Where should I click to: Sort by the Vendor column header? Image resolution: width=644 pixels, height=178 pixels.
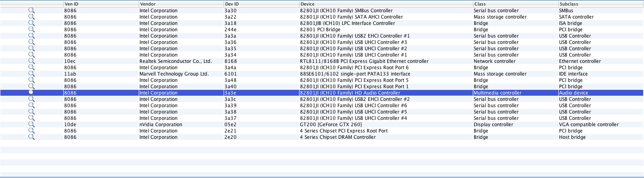click(x=148, y=4)
